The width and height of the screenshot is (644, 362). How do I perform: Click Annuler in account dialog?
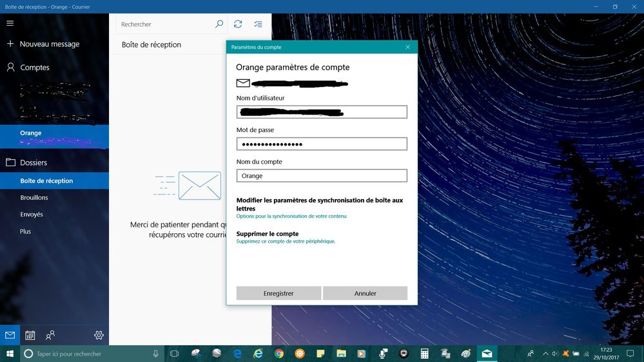[x=365, y=293]
